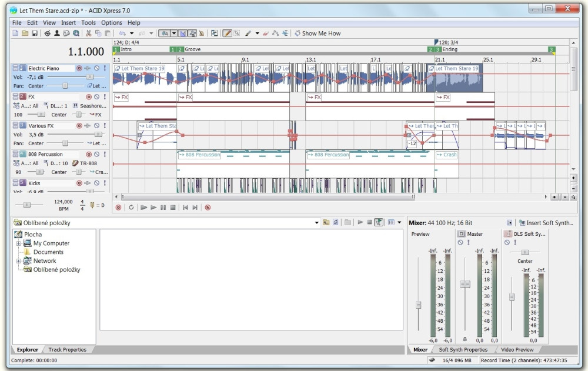Click the Show Me How button
The image size is (588, 371).
[x=318, y=34]
